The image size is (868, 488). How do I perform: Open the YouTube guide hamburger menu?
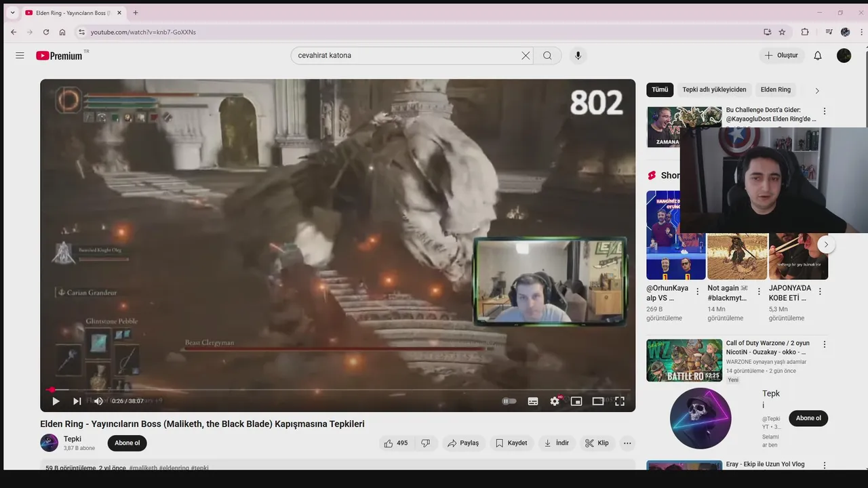tap(20, 56)
